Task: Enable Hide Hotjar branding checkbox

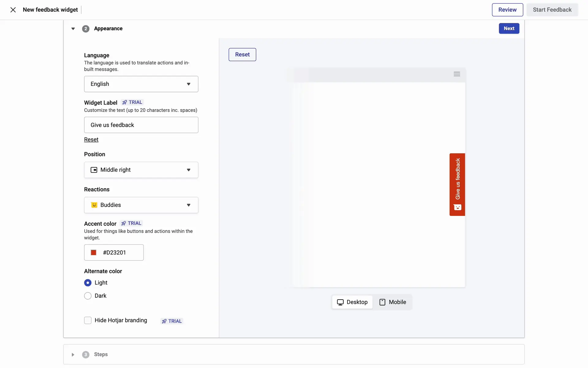Action: pyautogui.click(x=88, y=320)
